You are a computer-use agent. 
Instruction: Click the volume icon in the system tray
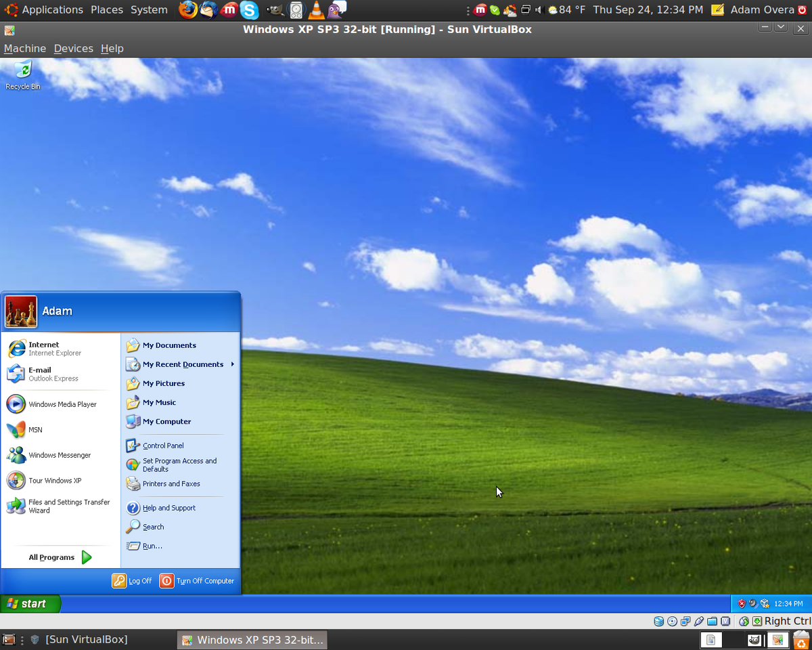pos(539,9)
